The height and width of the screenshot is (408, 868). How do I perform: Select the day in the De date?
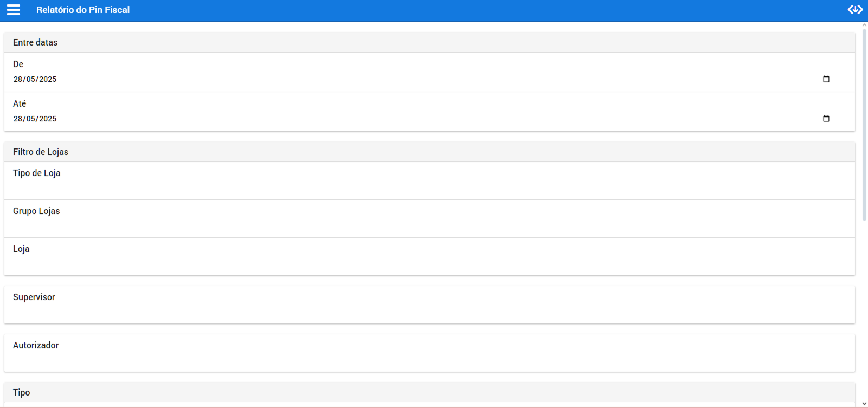(x=18, y=79)
